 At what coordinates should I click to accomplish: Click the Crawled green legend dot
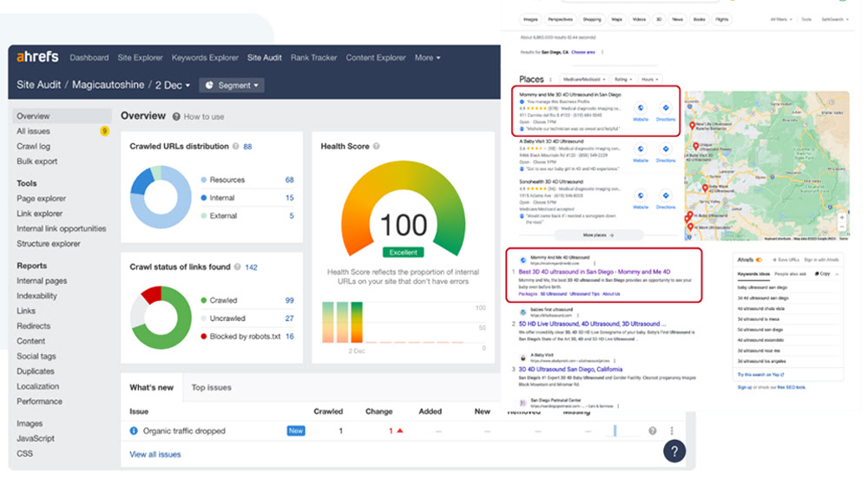204,300
